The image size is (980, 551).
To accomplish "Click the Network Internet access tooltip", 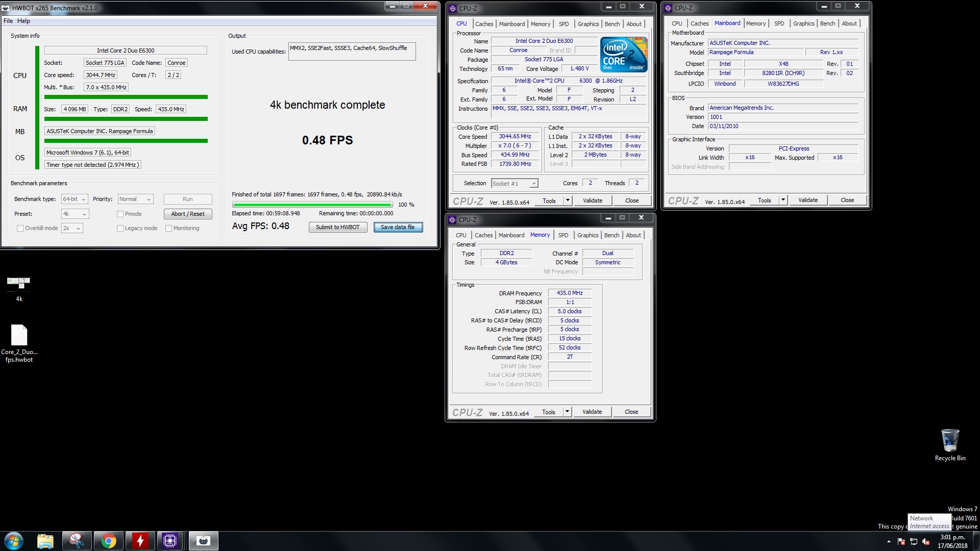I will pyautogui.click(x=929, y=522).
